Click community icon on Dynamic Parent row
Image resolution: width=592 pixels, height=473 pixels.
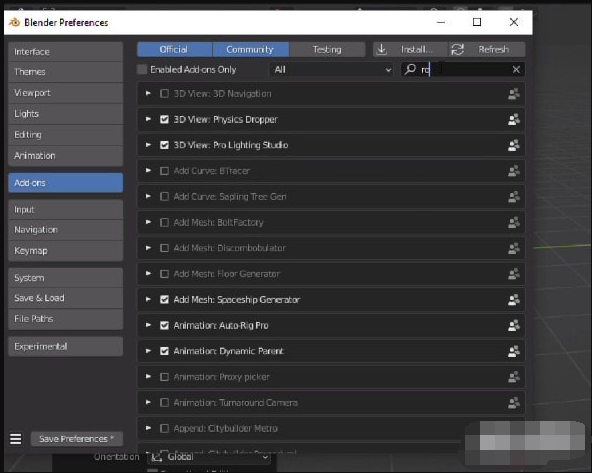(513, 351)
